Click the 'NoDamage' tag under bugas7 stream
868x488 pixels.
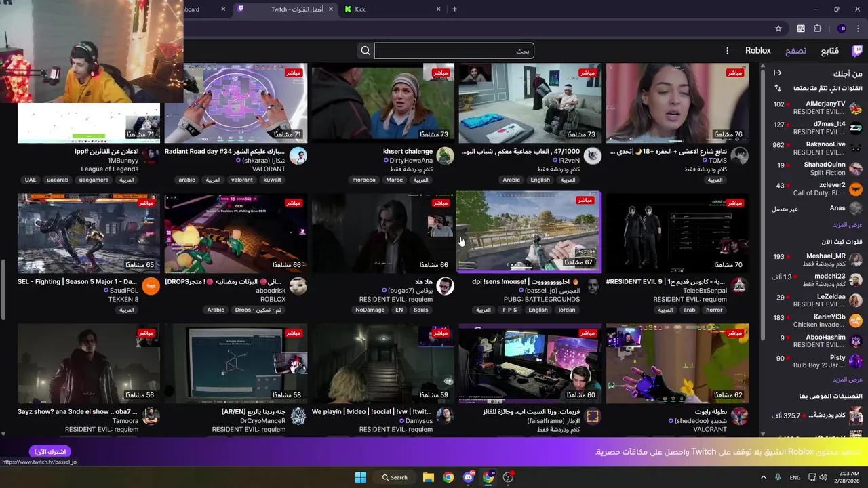(x=370, y=310)
